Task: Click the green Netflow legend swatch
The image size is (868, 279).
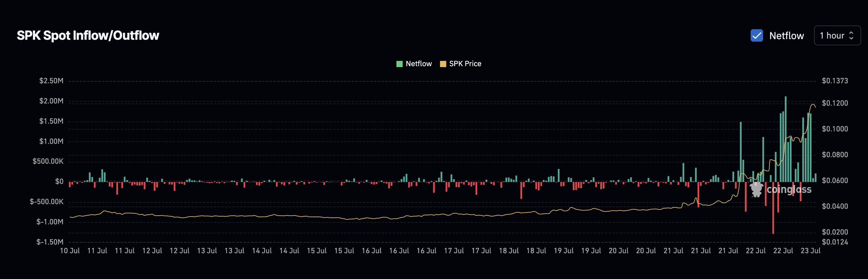Action: point(399,64)
